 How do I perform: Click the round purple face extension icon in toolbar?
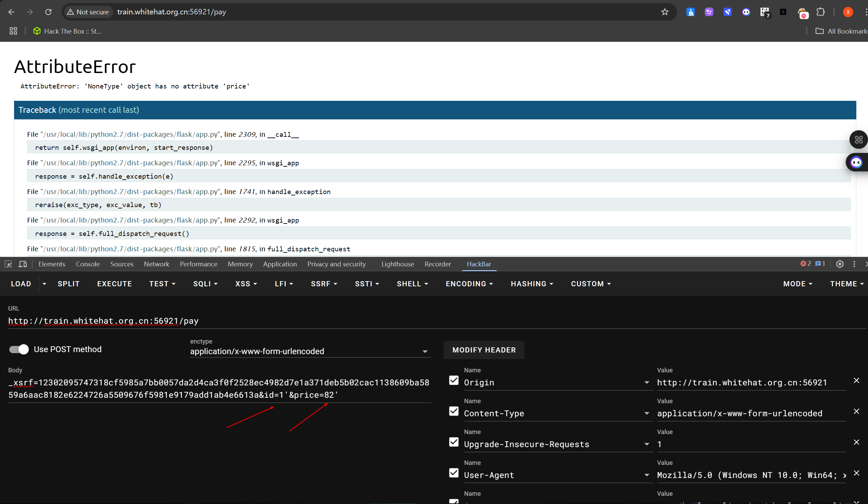point(746,12)
